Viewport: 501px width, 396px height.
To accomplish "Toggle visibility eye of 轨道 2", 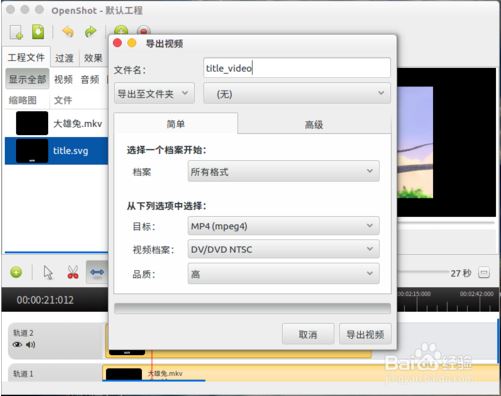I will (17, 344).
